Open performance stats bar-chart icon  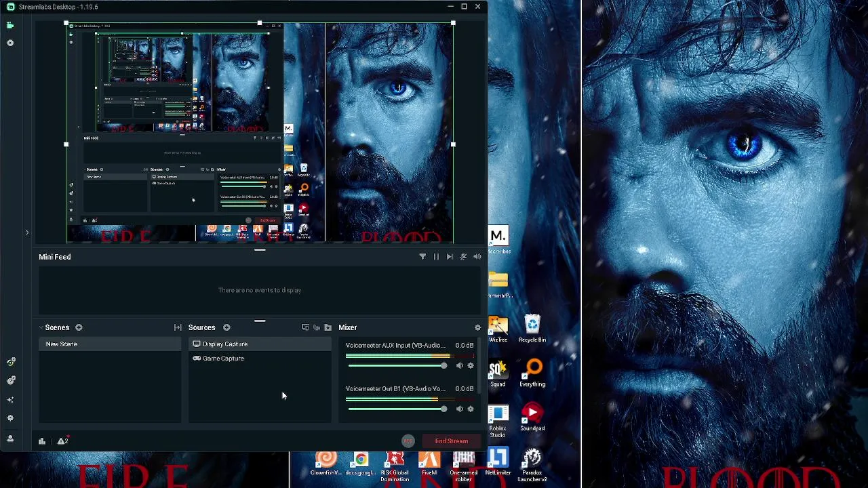pos(42,441)
